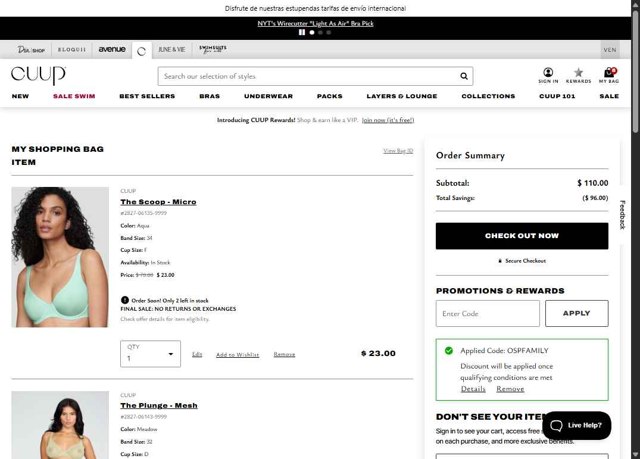640x459 pixels.
Task: Click the APPLY promo button
Action: tap(576, 313)
